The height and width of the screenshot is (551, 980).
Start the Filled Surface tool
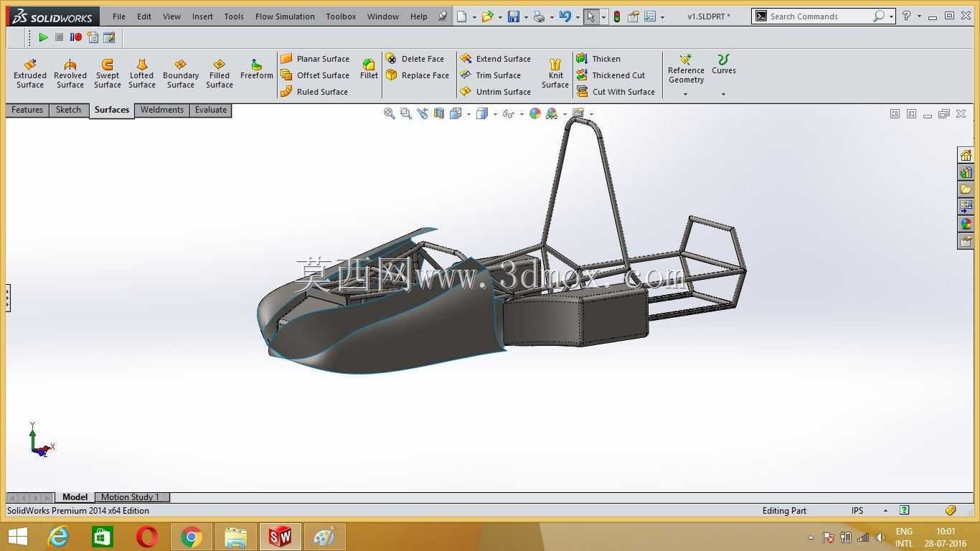(220, 74)
